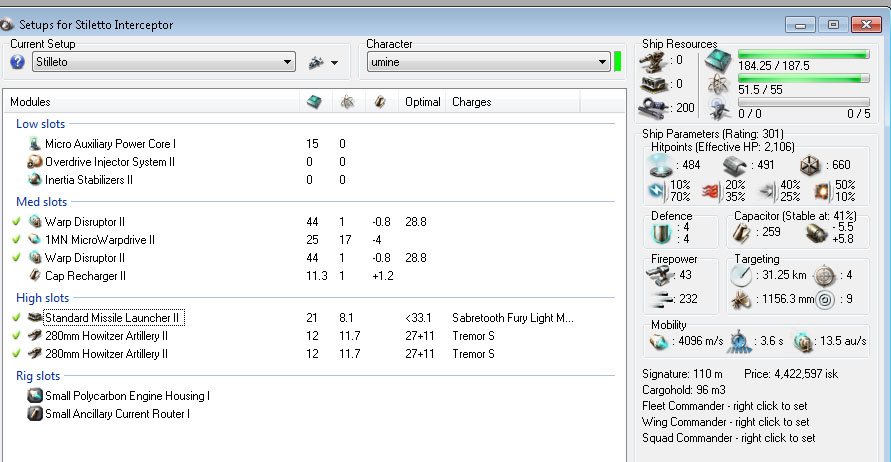Select Overdrive Injector System II icon
The height and width of the screenshot is (462, 891).
[35, 162]
